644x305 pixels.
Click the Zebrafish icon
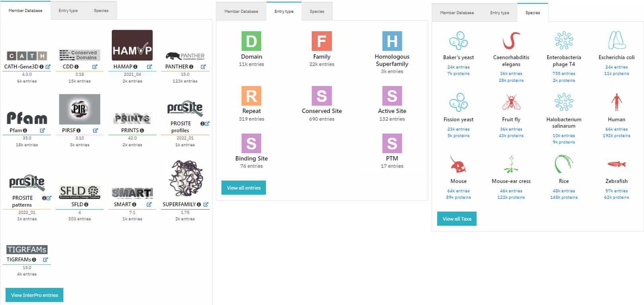tap(617, 164)
